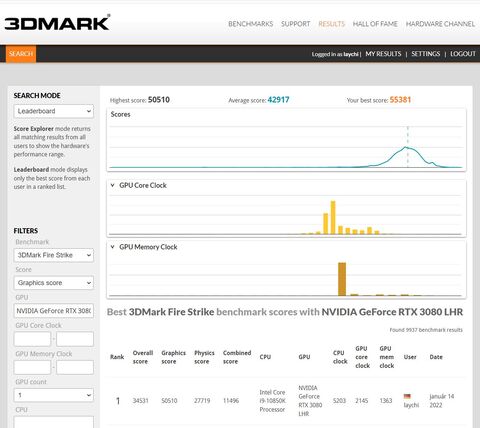Click the German flag icon next to laychi

[407, 396]
